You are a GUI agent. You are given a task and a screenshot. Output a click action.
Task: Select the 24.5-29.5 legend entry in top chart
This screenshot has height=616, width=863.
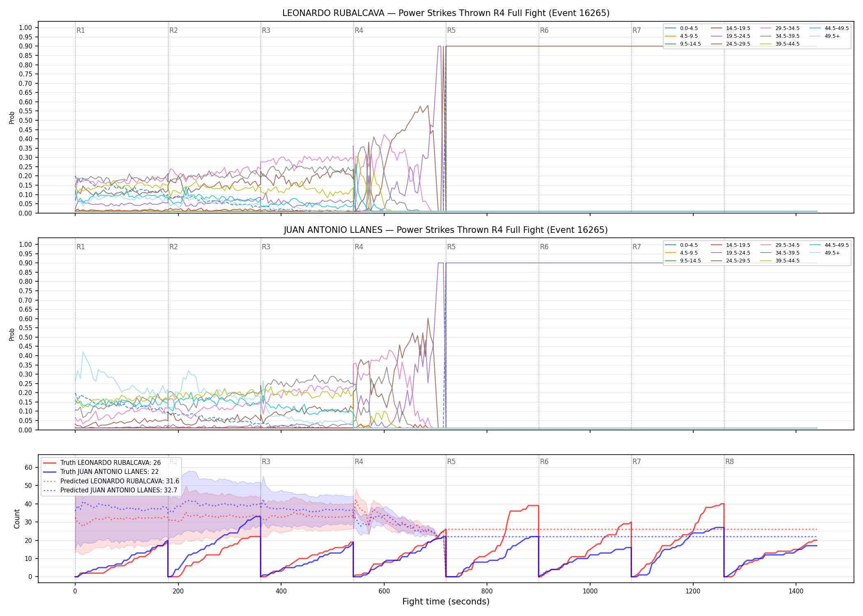[731, 44]
